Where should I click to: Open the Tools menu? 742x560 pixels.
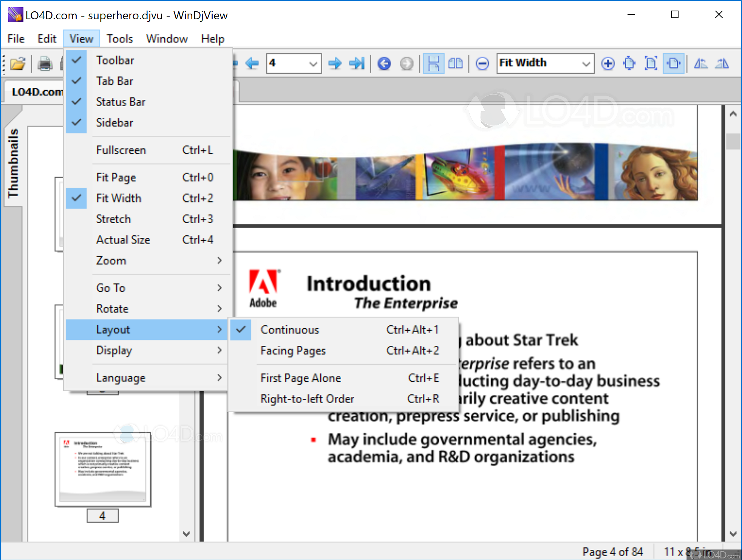119,39
